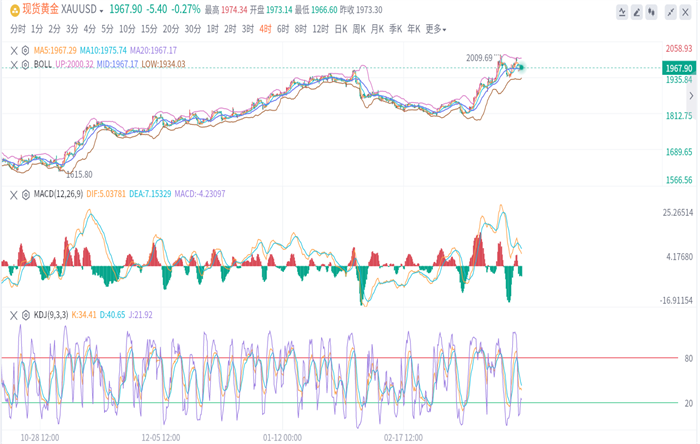Switch to the 5分 timeframe
700x444 pixels.
[x=107, y=29]
